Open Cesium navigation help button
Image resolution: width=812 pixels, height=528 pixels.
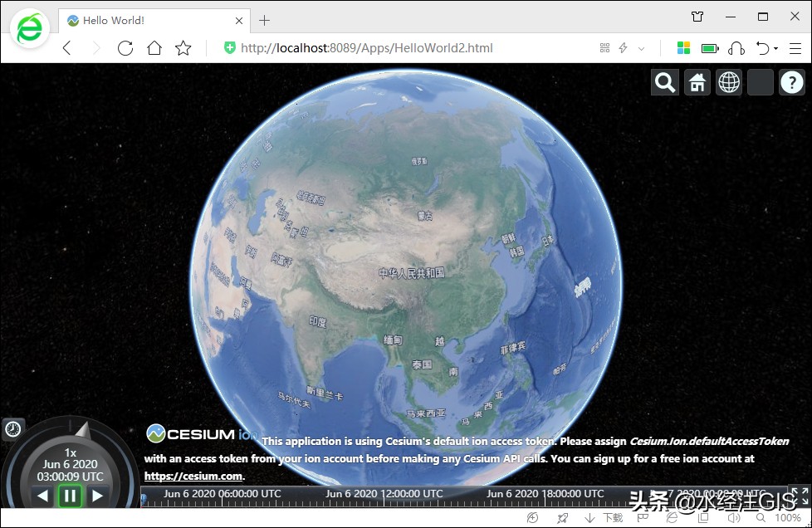tap(792, 82)
